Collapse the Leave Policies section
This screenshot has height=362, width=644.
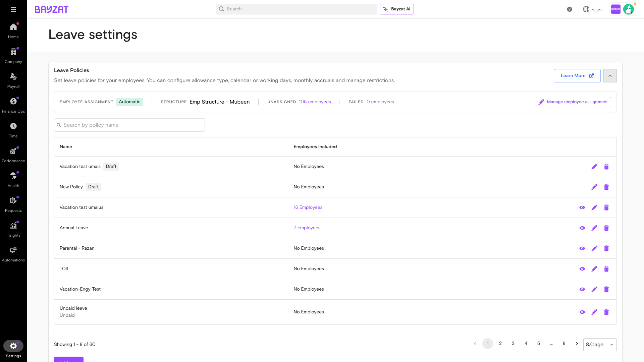(x=610, y=76)
